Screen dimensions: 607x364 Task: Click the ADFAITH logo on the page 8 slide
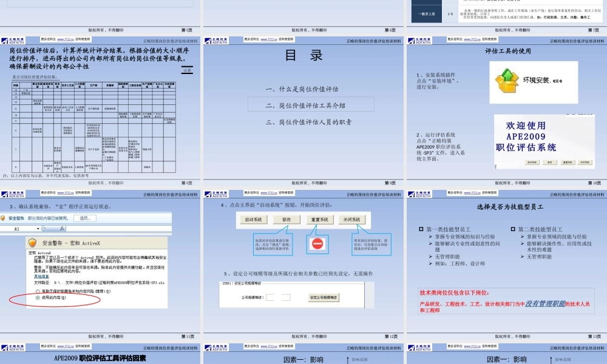point(13,41)
